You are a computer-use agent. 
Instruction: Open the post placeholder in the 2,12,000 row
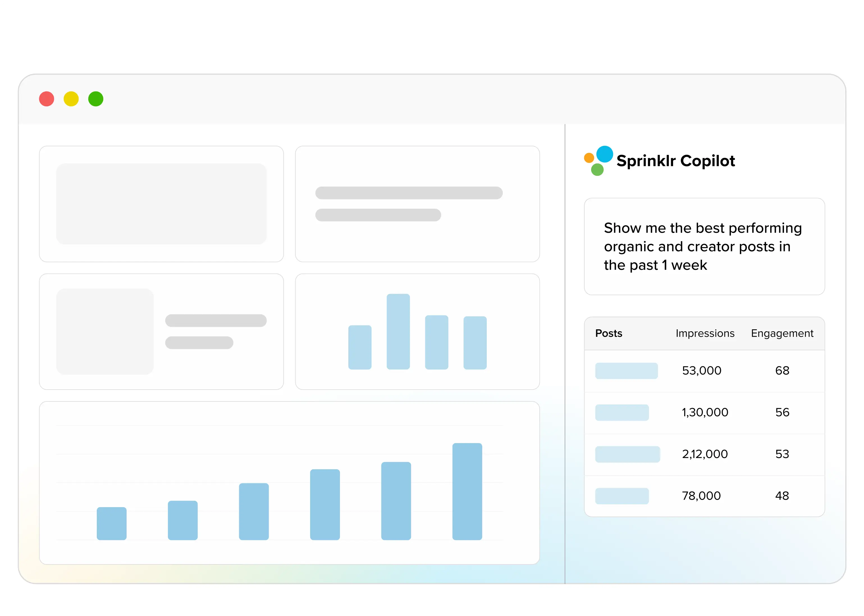pos(627,454)
